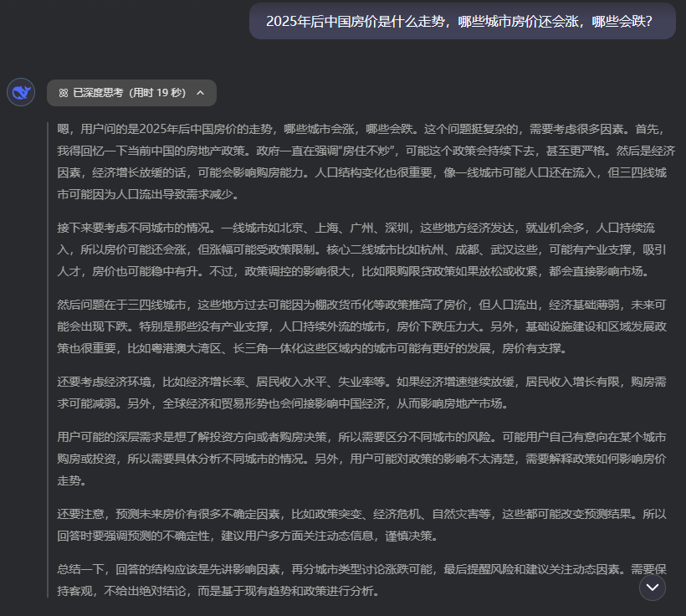Collapse the deep thinking section chevron
This screenshot has width=686, height=616.
click(x=201, y=93)
